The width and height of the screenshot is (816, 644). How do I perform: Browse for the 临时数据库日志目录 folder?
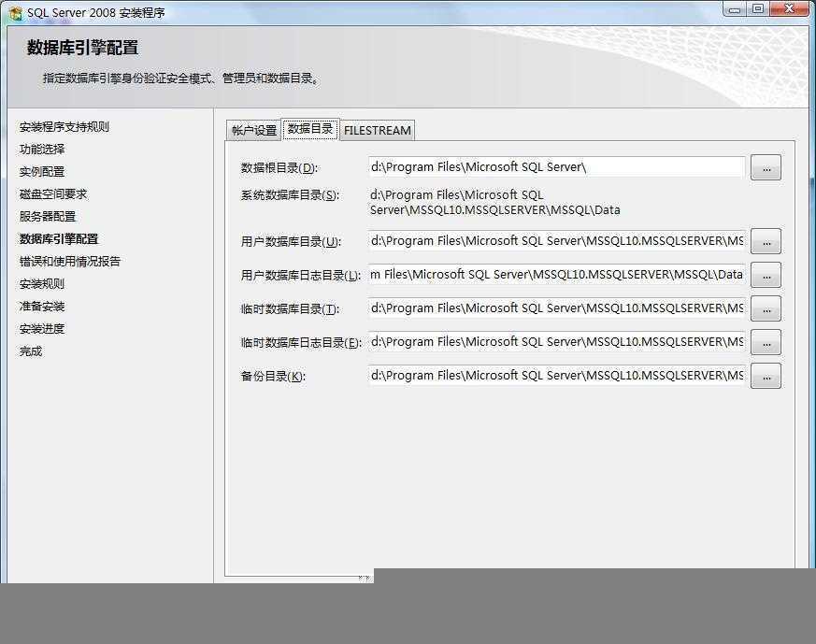(766, 342)
